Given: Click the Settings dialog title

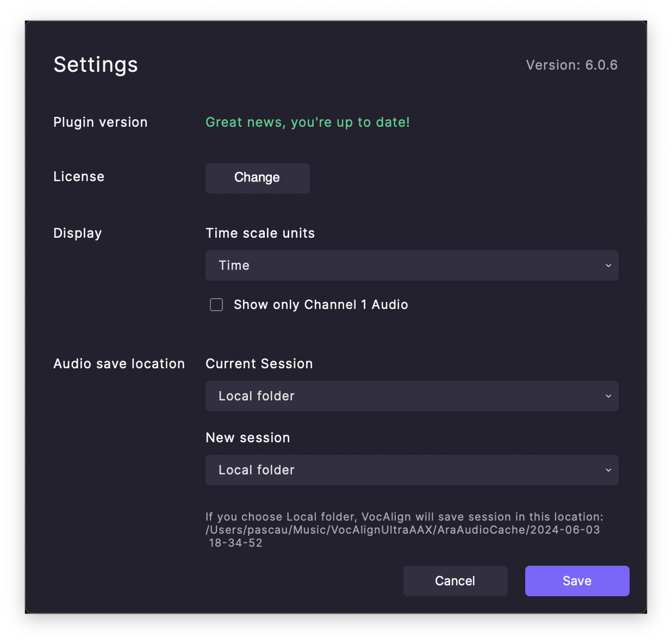Looking at the screenshot, I should pos(95,65).
